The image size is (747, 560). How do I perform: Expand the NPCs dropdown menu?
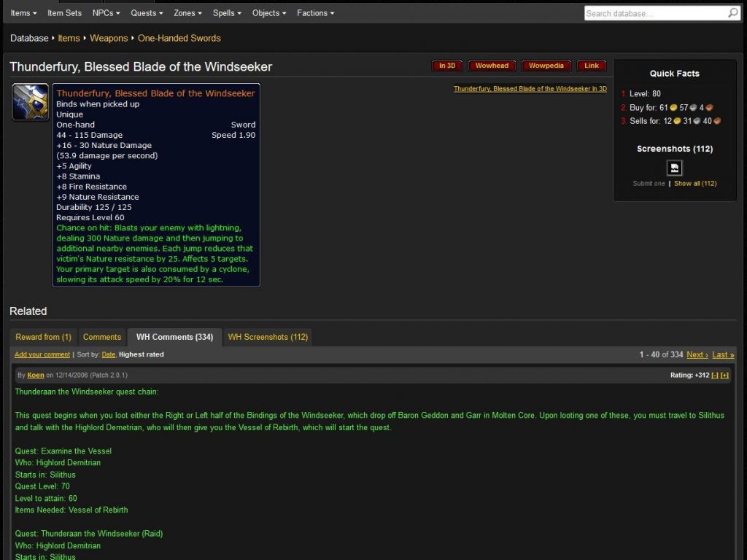106,13
